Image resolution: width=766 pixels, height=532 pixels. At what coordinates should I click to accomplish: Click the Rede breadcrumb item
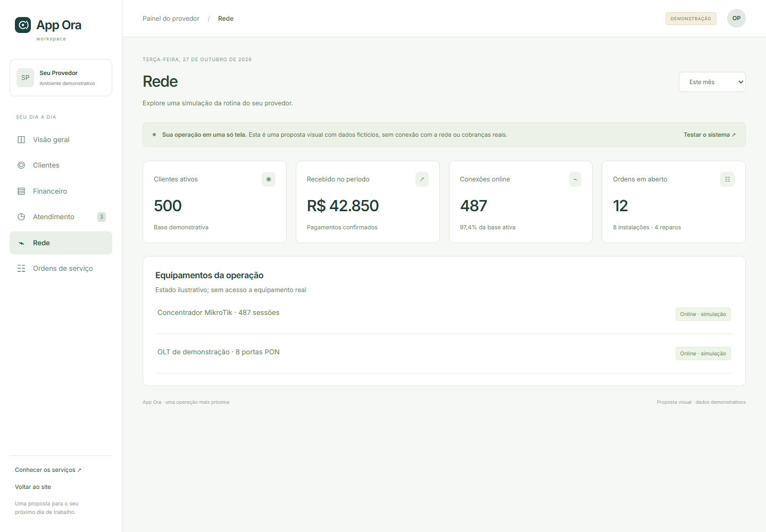[226, 19]
